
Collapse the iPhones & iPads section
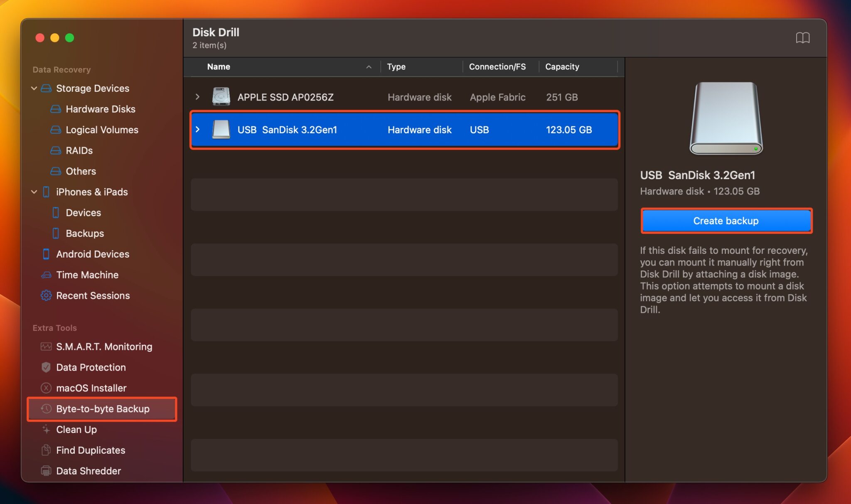click(x=34, y=192)
